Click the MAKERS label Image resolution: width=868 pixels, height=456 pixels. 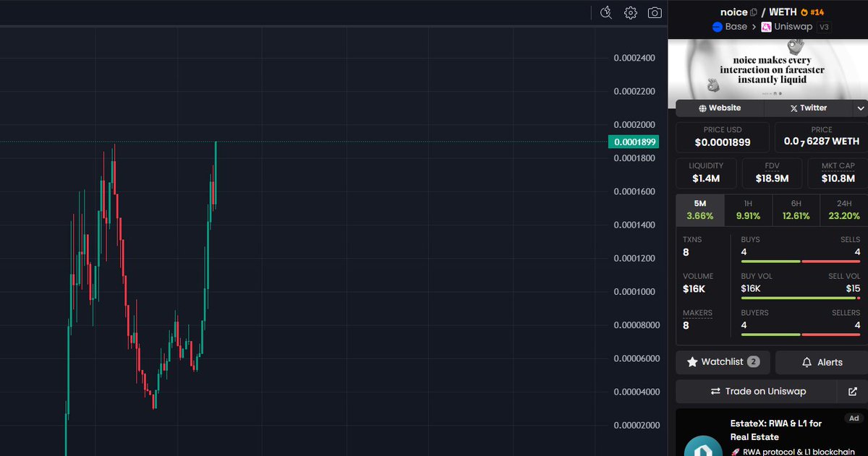pyautogui.click(x=697, y=313)
